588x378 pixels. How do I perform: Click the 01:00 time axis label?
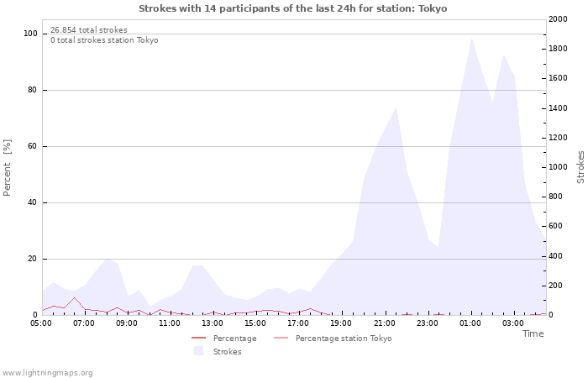click(x=470, y=323)
